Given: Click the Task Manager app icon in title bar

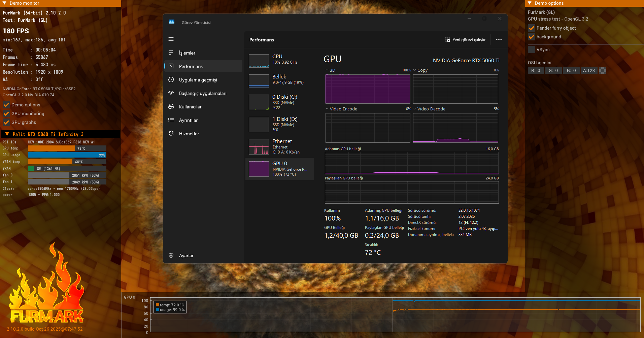Looking at the screenshot, I should click(x=172, y=22).
